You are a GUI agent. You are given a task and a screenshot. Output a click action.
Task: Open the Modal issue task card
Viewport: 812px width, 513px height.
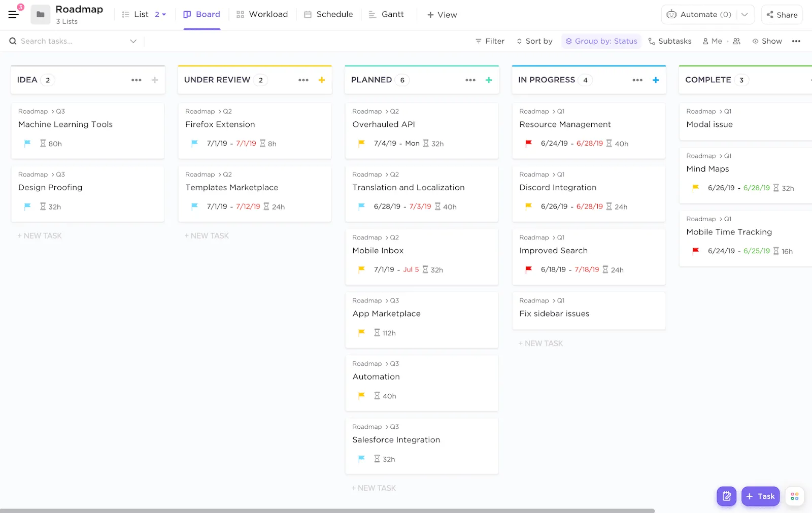746,121
